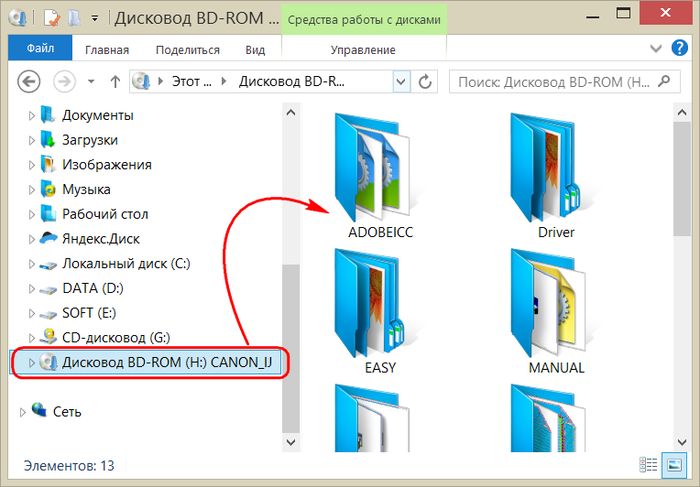Click the SOFT (E:) drive icon
The width and height of the screenshot is (700, 487).
coord(47,314)
